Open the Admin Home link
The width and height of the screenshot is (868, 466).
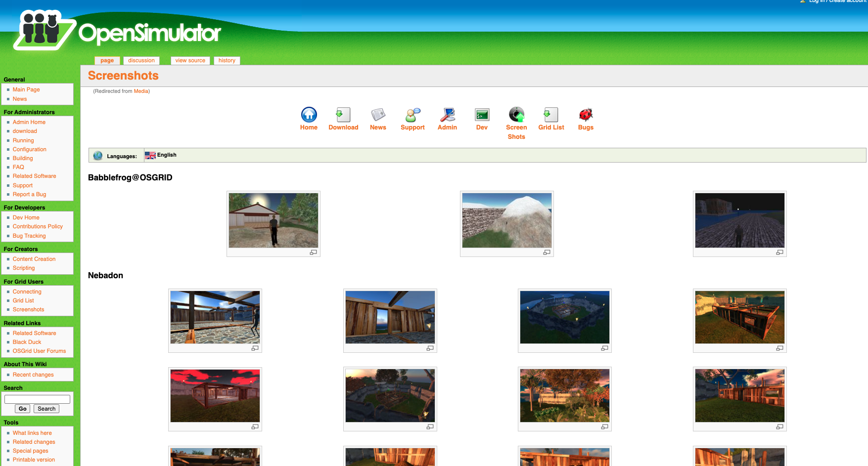(x=29, y=122)
